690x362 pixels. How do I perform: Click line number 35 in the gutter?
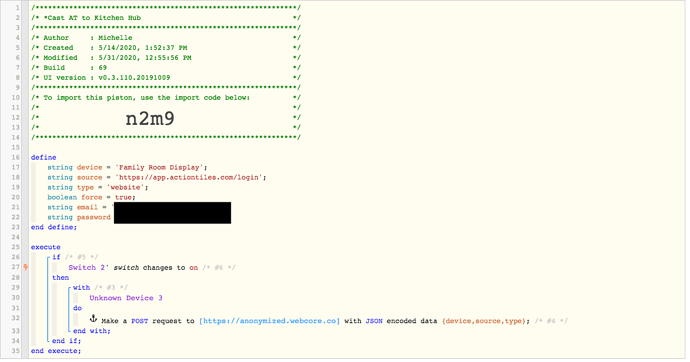[x=15, y=351]
